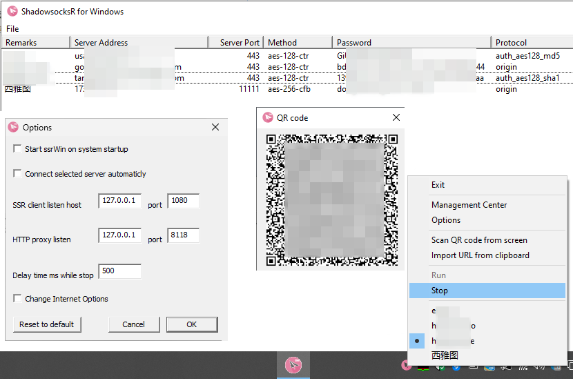Screen dimensions: 573x392
Task: Confirm Options with the OK button
Action: tap(192, 324)
